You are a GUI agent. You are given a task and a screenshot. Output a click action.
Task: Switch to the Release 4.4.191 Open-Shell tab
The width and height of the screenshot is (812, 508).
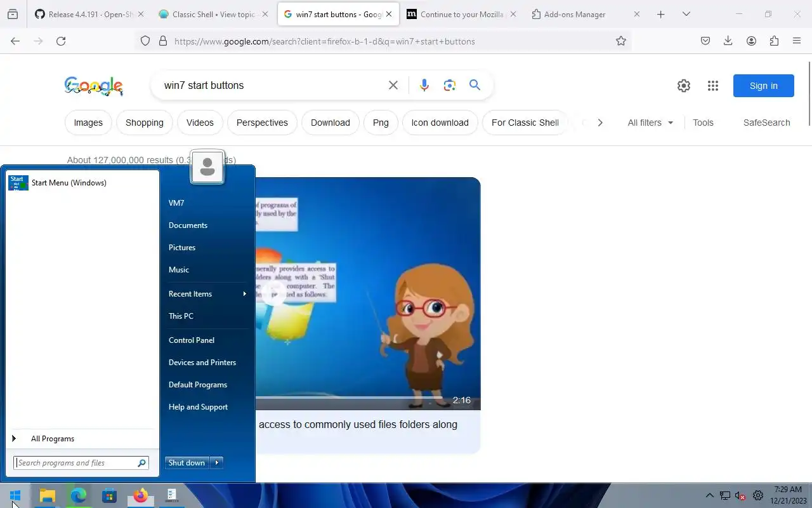point(89,14)
